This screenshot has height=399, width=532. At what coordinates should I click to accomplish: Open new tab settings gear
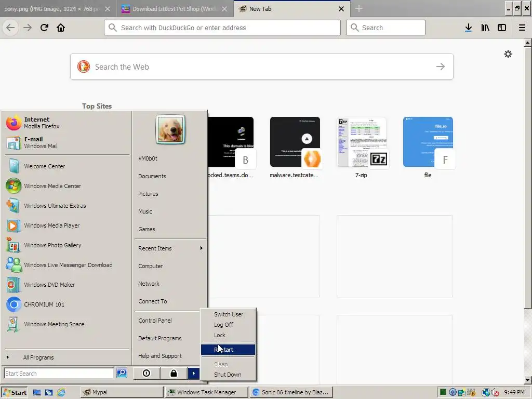click(x=508, y=54)
